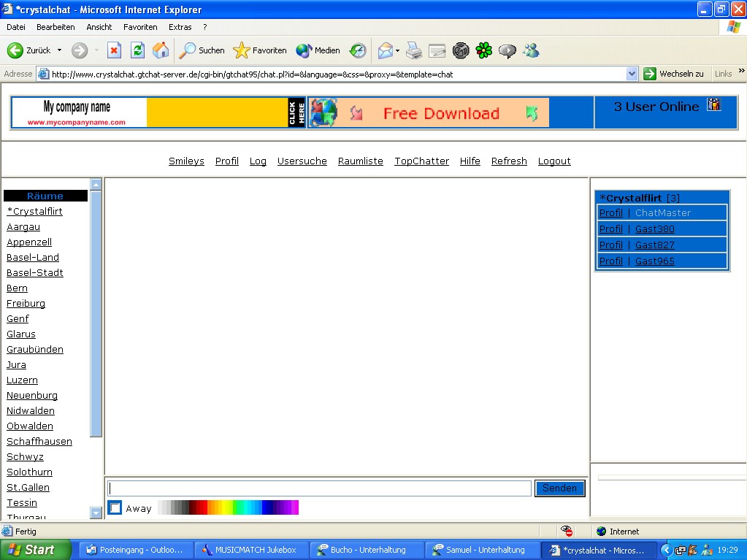
Task: Click the IE Stop button
Action: [x=114, y=50]
